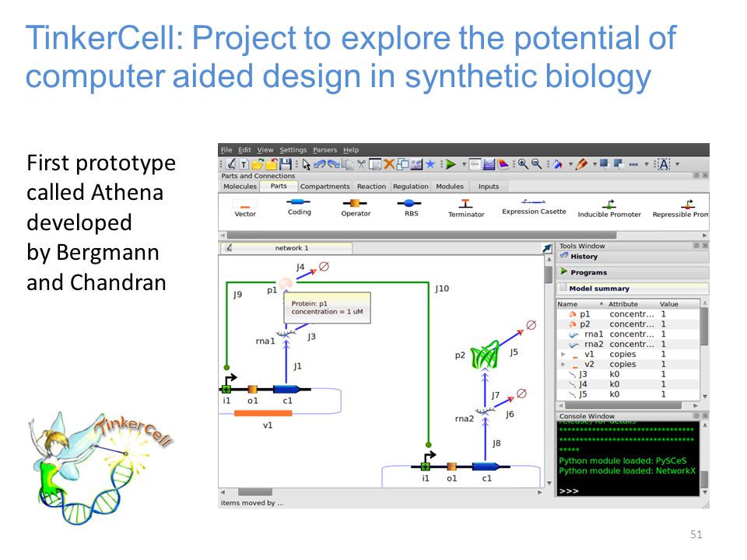This screenshot has height=560, width=747.
Task: Pick the Inducible Promoter part
Action: [608, 208]
